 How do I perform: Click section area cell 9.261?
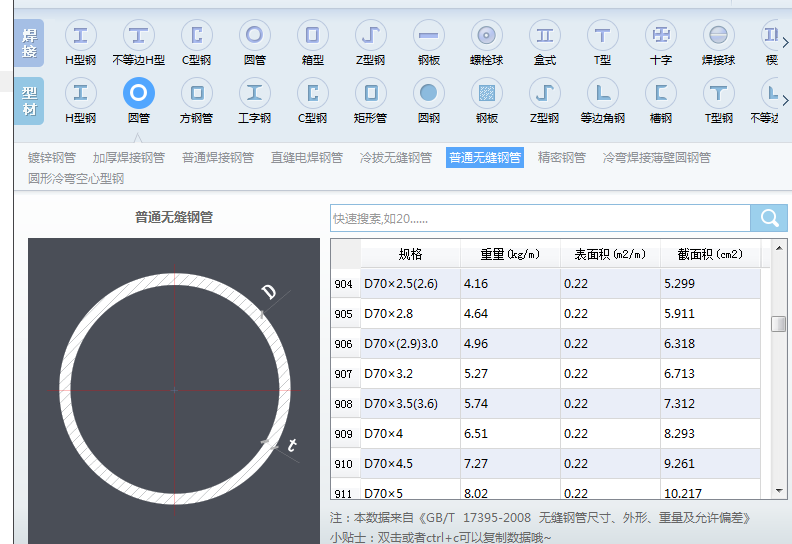(x=710, y=464)
